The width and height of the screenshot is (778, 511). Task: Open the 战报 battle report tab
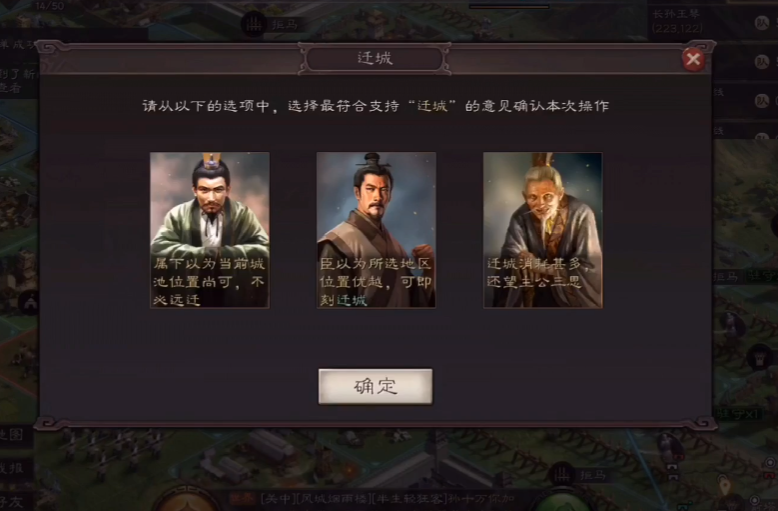pos(11,468)
